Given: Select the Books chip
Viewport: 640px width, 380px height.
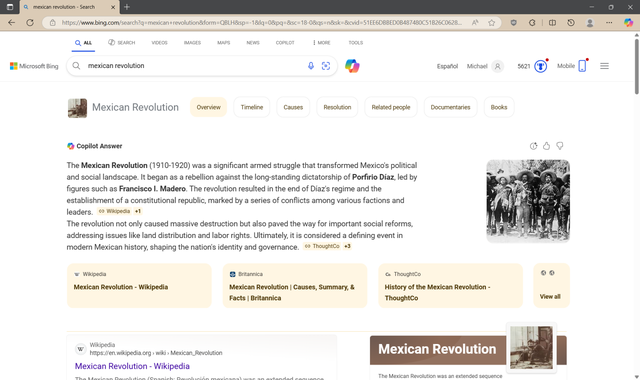Looking at the screenshot, I should (x=499, y=107).
